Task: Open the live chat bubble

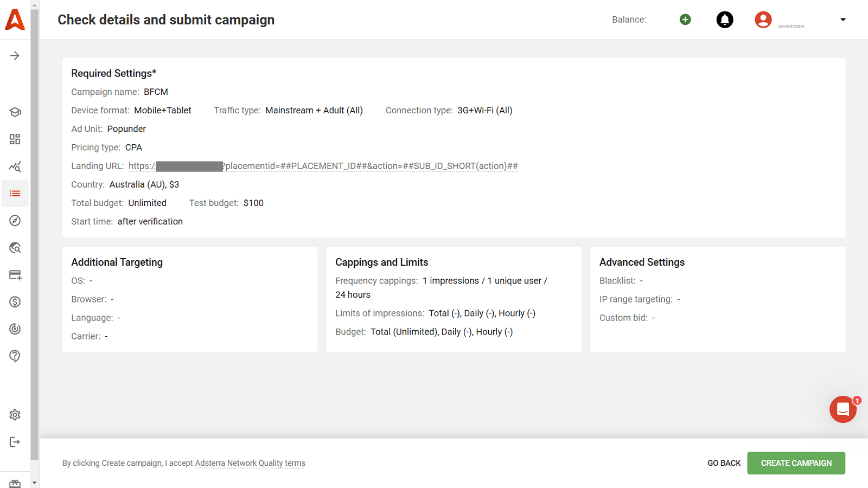Action: (x=843, y=409)
